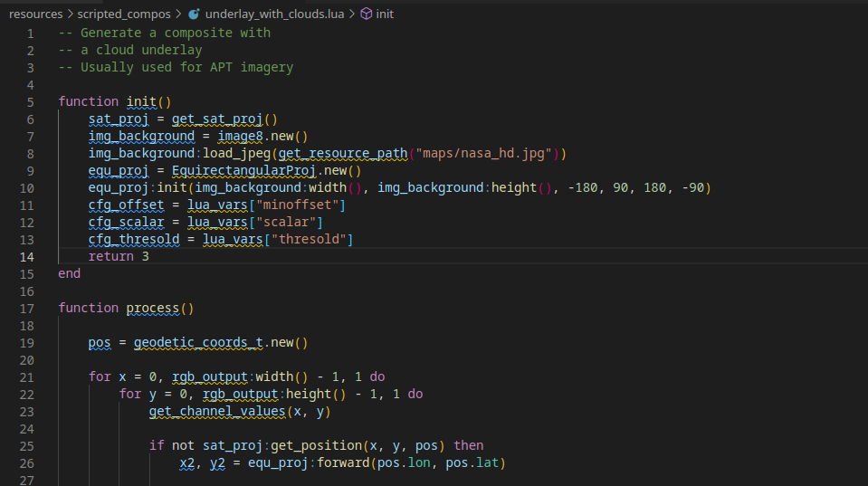Expand chevron after 'scripted_compos' breadcrumb
The height and width of the screenshot is (486, 868).
[x=178, y=14]
